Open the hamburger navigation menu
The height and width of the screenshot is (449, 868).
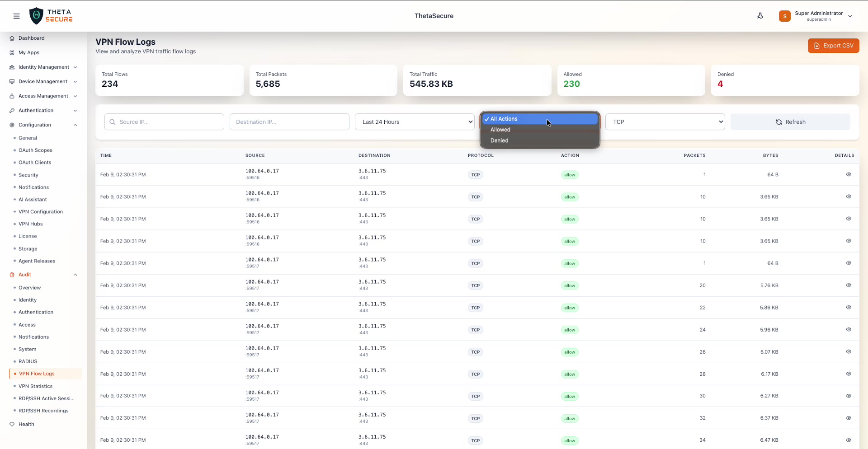[x=17, y=16]
